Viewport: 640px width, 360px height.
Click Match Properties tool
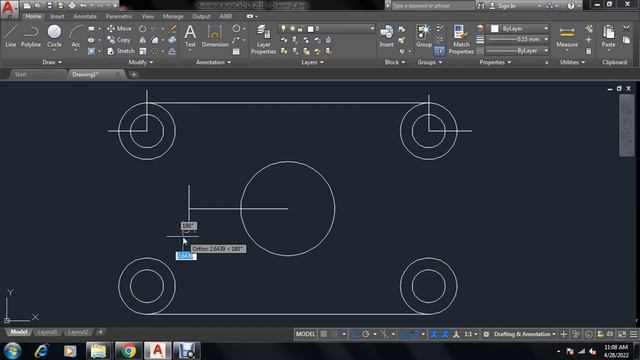coord(461,39)
